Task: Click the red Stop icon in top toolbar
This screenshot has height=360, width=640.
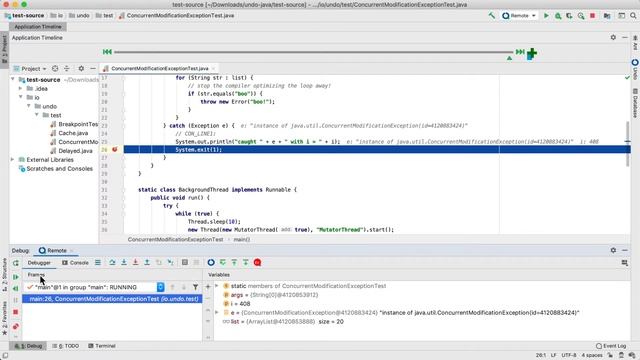Action: pyautogui.click(x=592, y=16)
